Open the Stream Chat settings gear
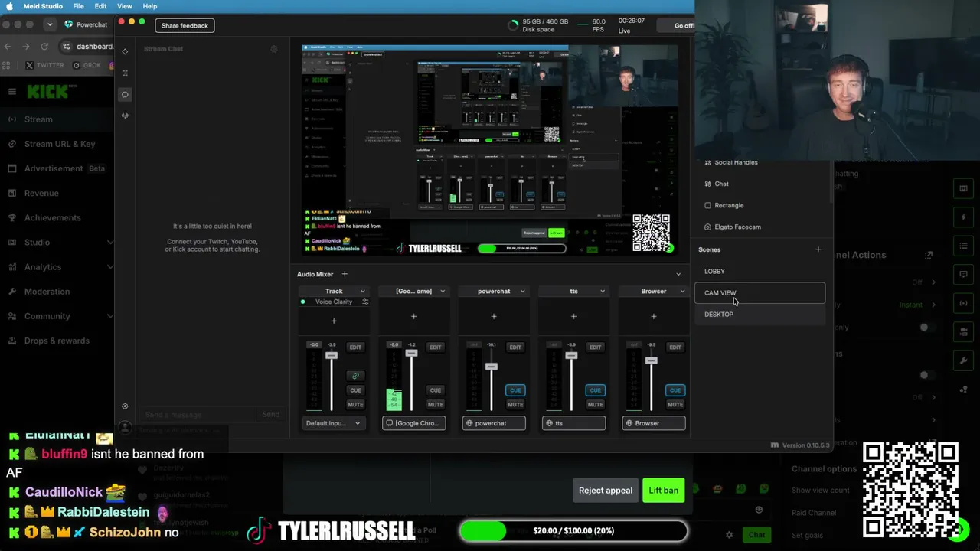The image size is (980, 551). pos(274,49)
